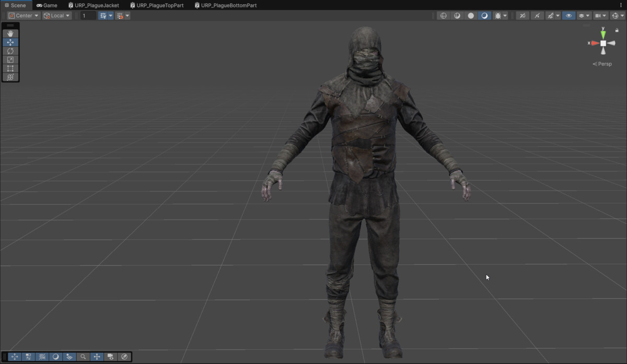Select the Hand view tool
627x364 pixels.
coord(10,34)
